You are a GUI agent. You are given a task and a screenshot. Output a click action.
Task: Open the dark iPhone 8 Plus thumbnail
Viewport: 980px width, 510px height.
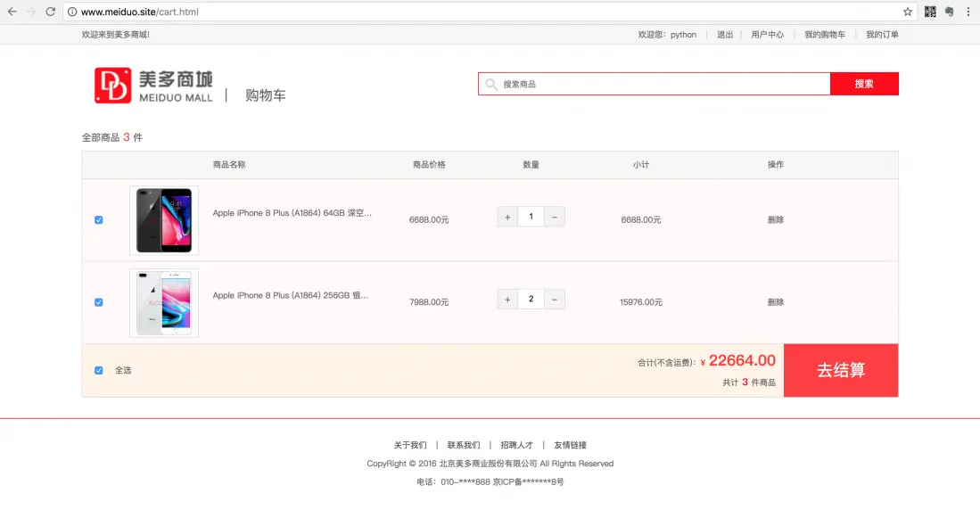pyautogui.click(x=164, y=220)
